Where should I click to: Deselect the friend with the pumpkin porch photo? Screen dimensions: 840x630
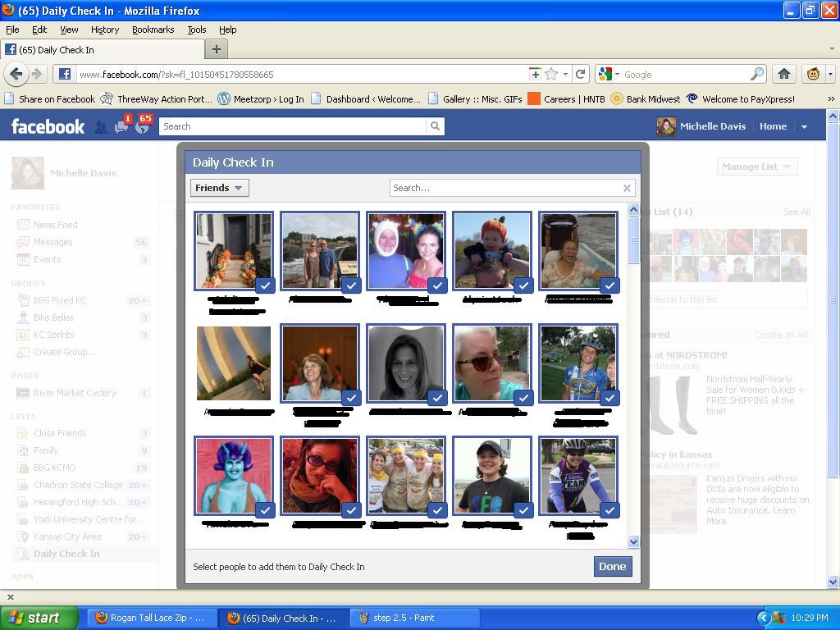(234, 251)
